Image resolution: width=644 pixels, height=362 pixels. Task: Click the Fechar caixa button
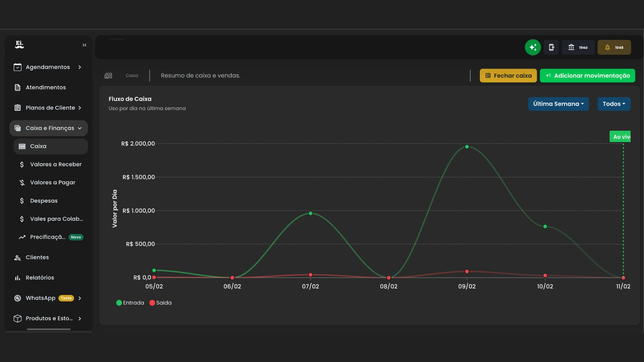508,76
